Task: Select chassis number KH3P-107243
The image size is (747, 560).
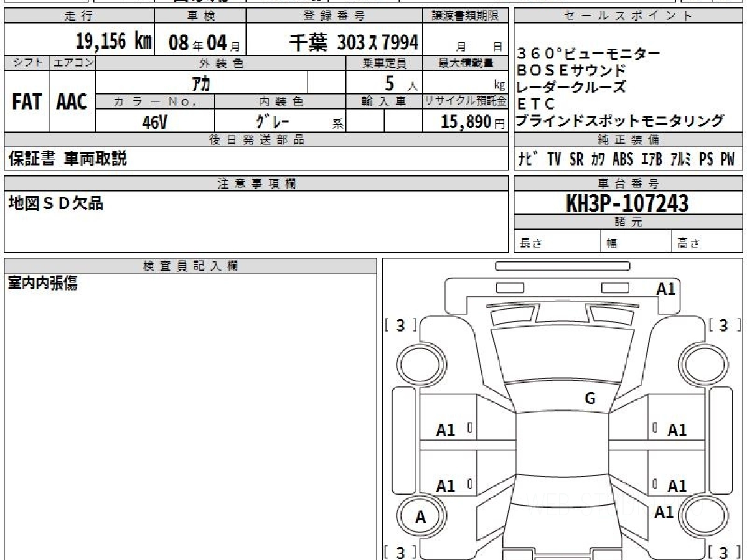Action: pos(627,203)
